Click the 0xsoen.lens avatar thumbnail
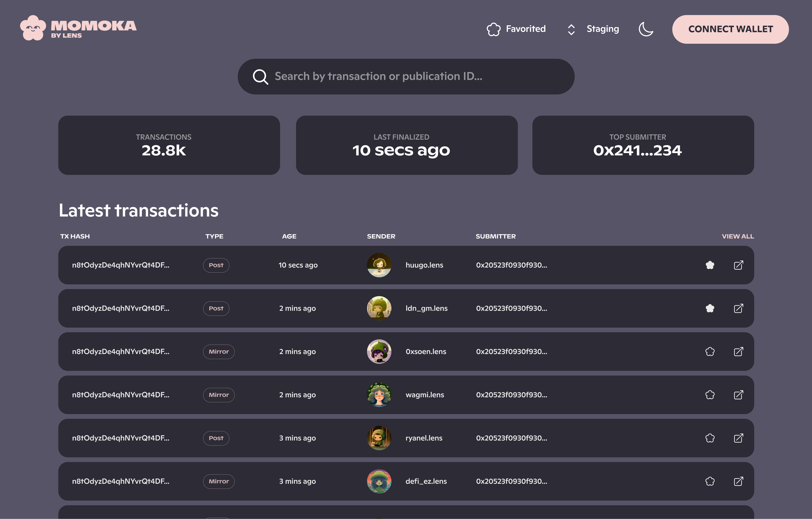This screenshot has width=812, height=519. click(379, 351)
